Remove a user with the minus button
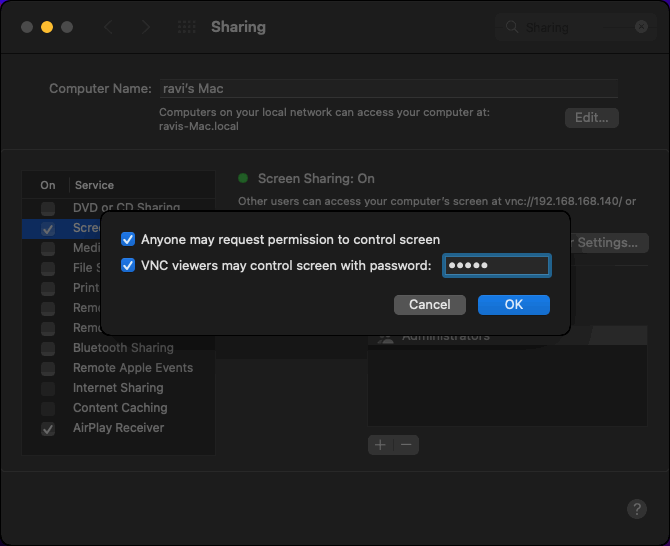This screenshot has height=546, width=670. tap(406, 445)
